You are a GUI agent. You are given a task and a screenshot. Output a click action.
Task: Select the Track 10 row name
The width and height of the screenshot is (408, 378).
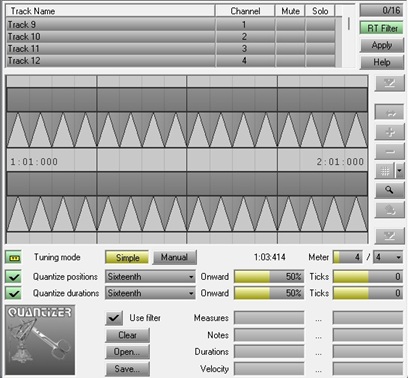pos(111,37)
